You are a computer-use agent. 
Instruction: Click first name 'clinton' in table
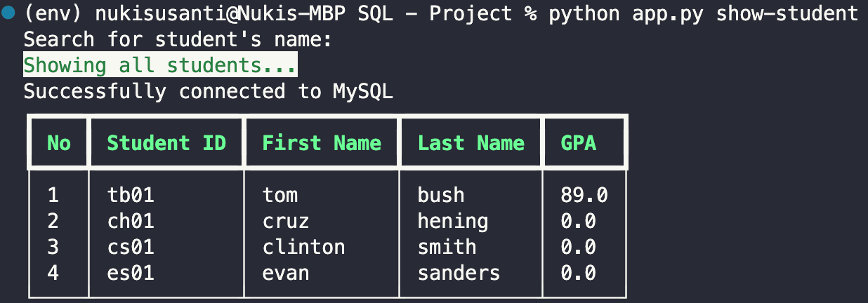point(303,247)
